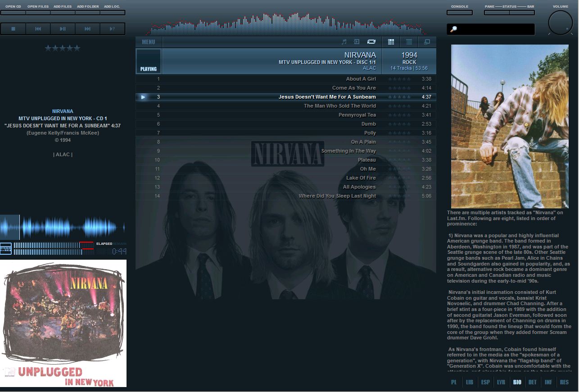Image resolution: width=579 pixels, height=392 pixels.
Task: Toggle the Status Bar switch
Action: 522,13
